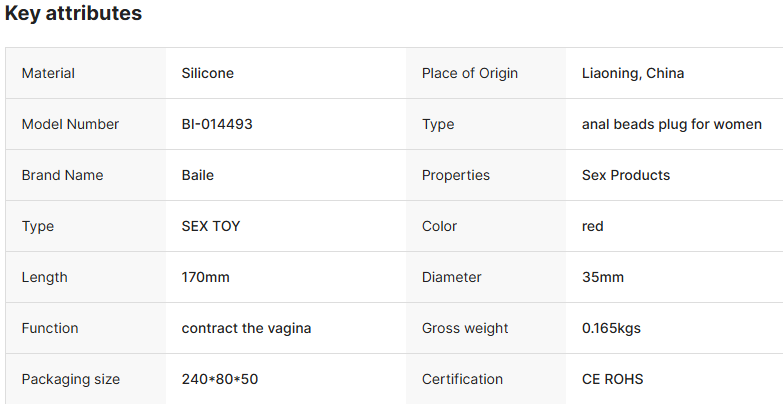Click the 240*80*50 packaging size value
The image size is (783, 404).
pos(220,379)
